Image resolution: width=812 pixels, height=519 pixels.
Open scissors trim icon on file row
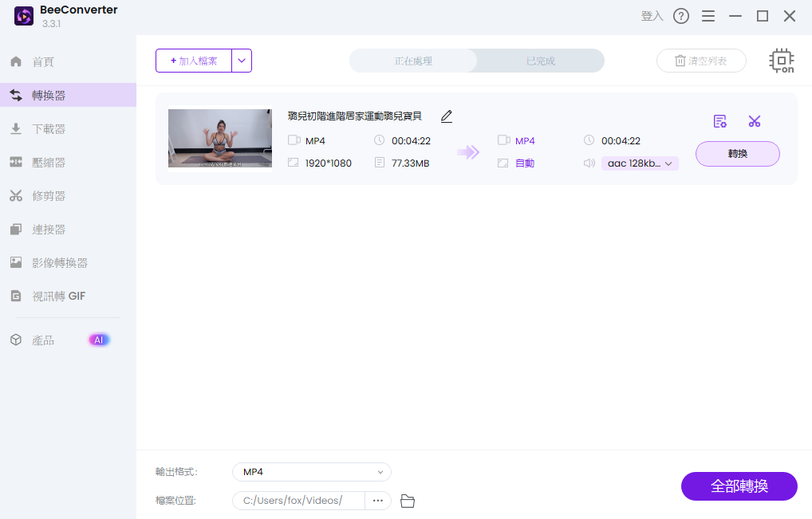(755, 122)
